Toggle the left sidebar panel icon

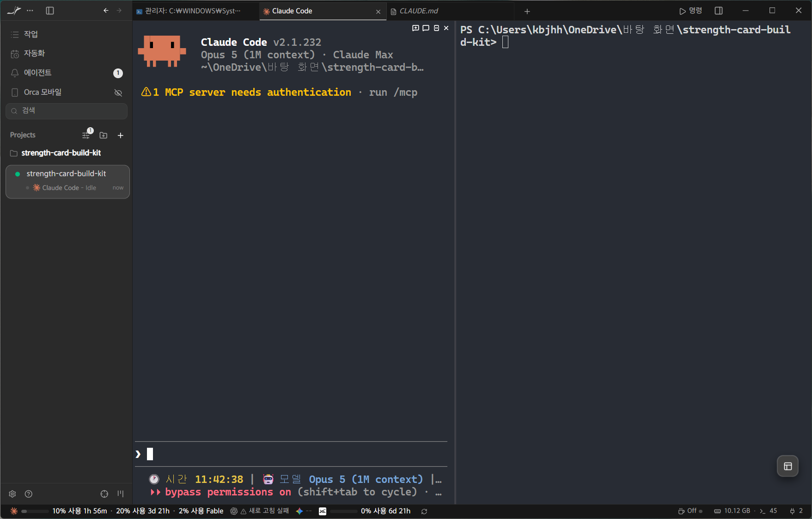[50, 11]
